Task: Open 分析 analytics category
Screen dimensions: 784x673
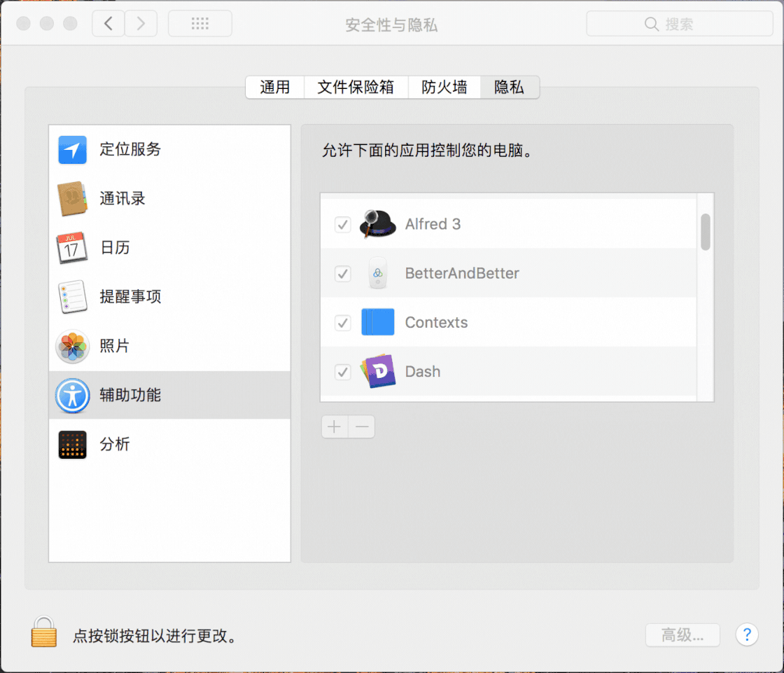Action: [169, 444]
